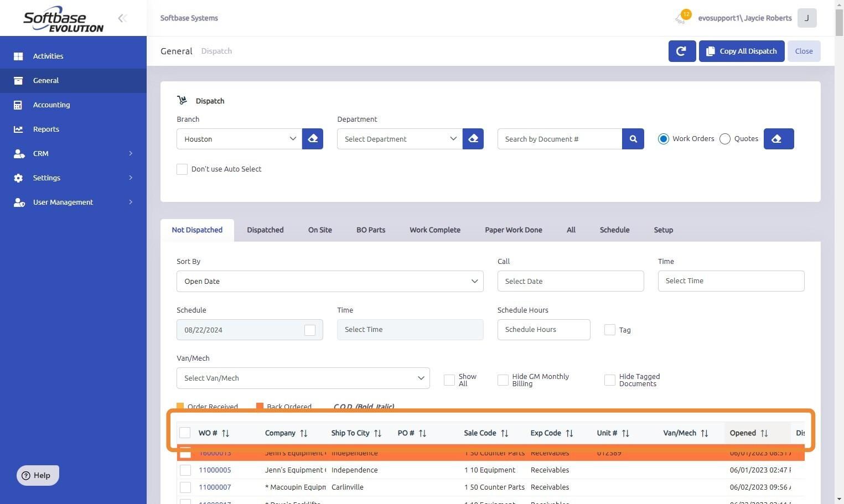Sort the table by Ship To City
This screenshot has width=844, height=504.
point(377,433)
